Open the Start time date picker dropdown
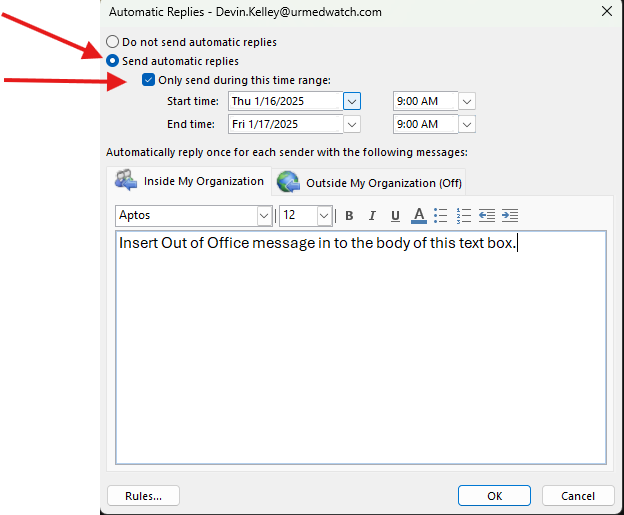Screen dimensions: 624x515 coord(351,101)
